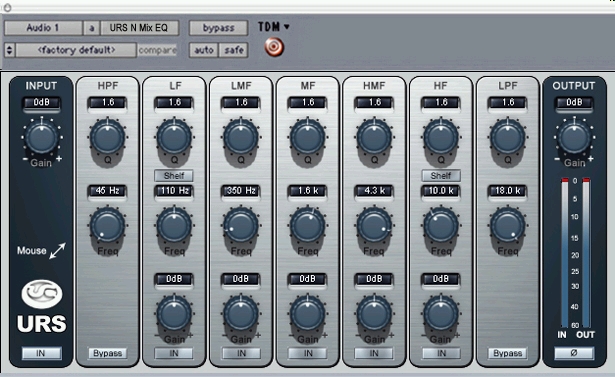Click the HMF Q knob
615x377 pixels.
[374, 137]
